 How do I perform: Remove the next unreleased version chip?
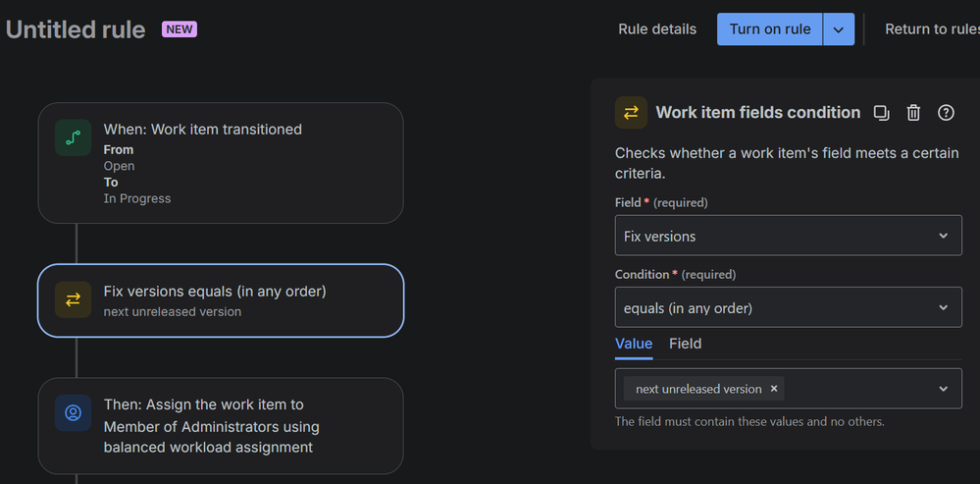point(774,389)
